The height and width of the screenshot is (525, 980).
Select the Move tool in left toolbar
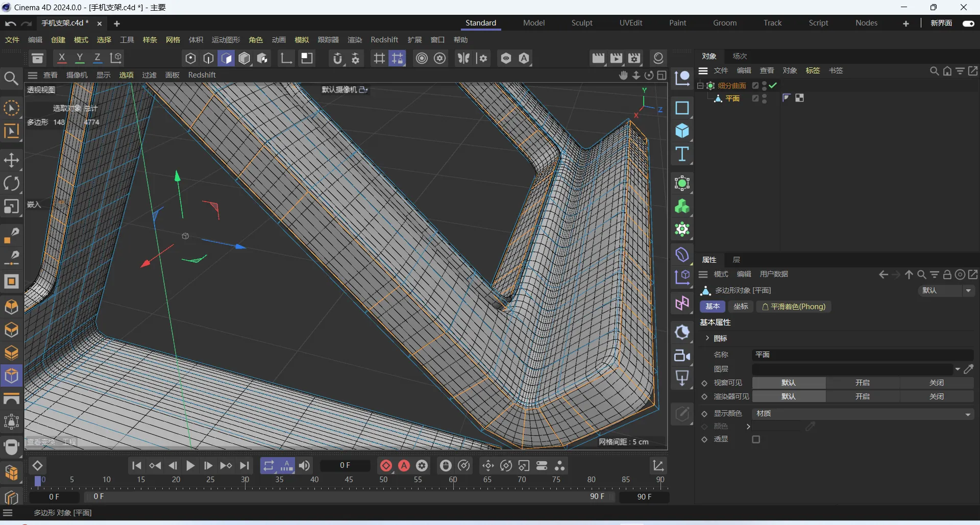pos(11,160)
